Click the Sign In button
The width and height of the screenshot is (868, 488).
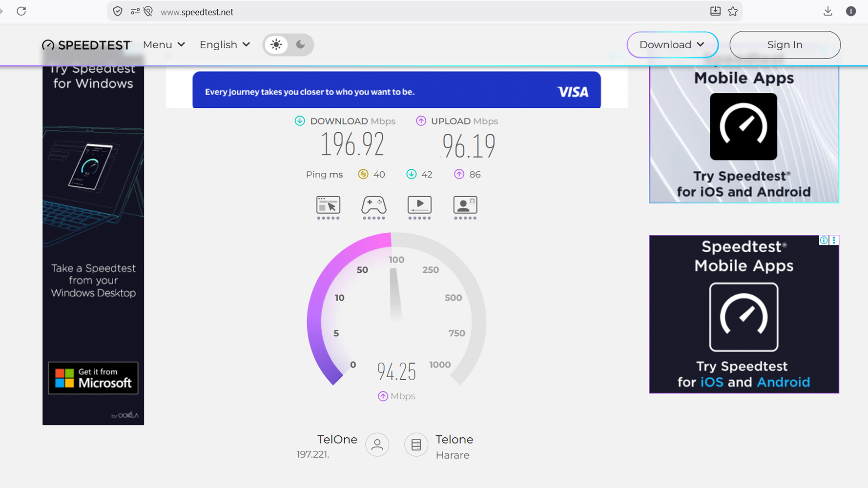[785, 45]
